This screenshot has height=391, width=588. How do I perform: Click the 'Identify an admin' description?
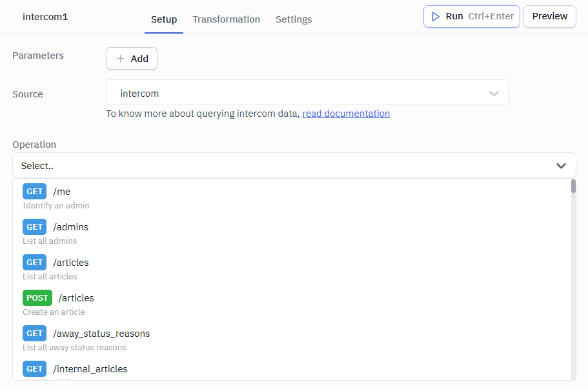[x=56, y=205]
